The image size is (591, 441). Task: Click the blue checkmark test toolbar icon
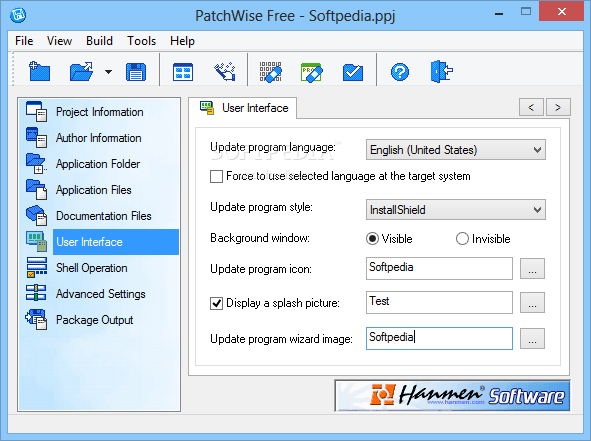point(353,72)
